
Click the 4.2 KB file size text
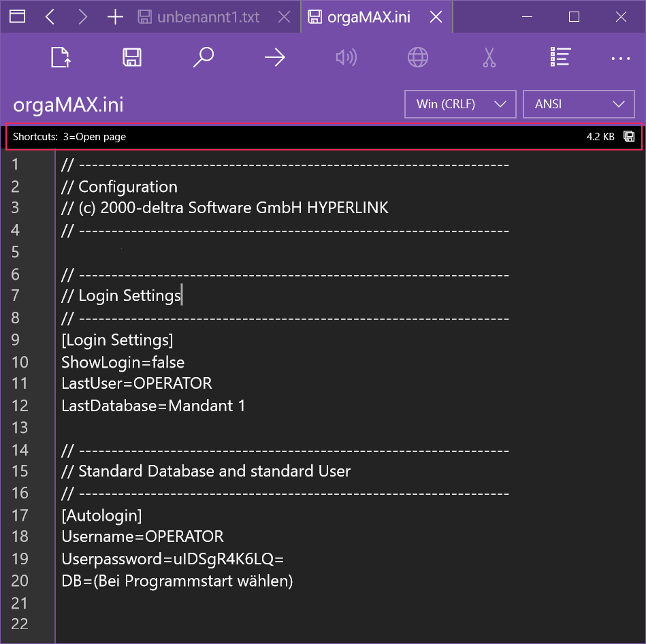(x=600, y=136)
